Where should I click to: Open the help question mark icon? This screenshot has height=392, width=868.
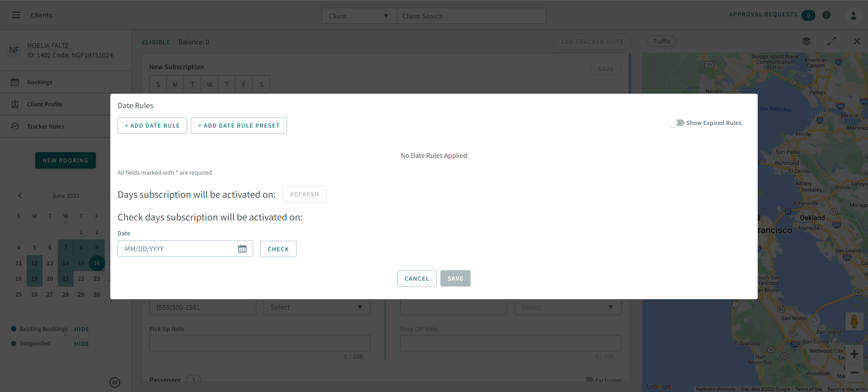pyautogui.click(x=826, y=15)
